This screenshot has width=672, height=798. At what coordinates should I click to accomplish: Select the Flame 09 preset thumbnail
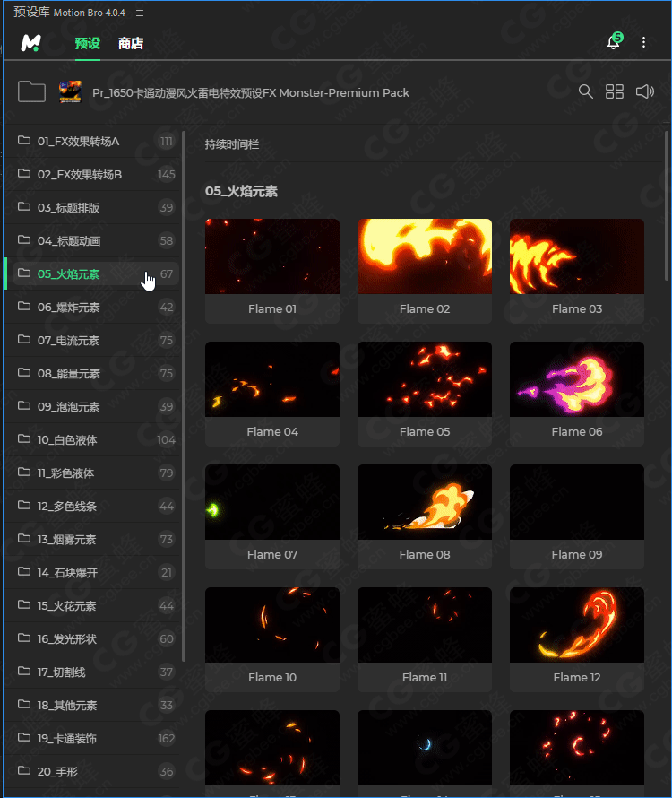[x=577, y=502]
